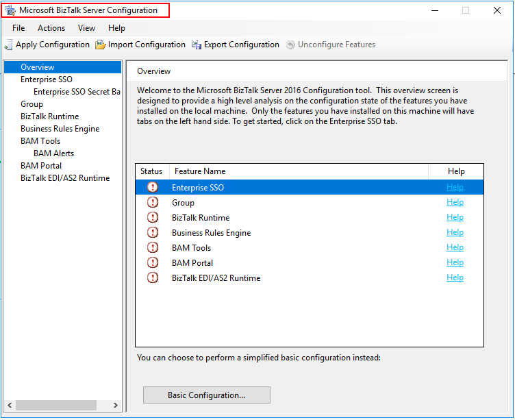Open the File menu

click(x=18, y=28)
